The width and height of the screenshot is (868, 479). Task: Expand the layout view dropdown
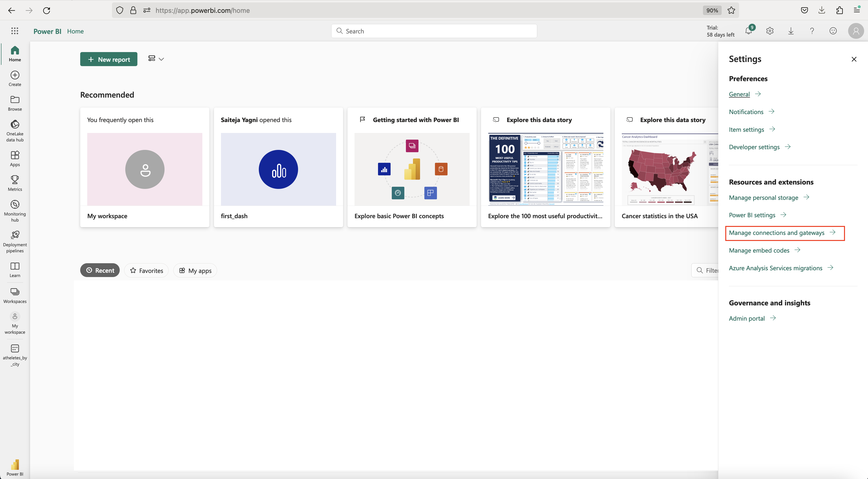156,59
